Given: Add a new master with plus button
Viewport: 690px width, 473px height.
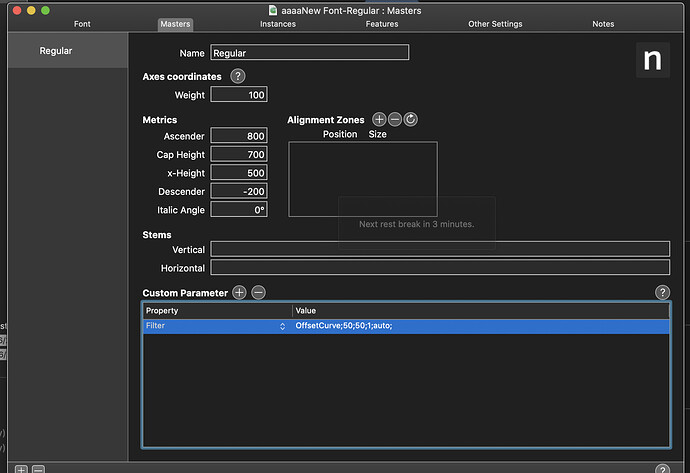Looking at the screenshot, I should click(21, 469).
